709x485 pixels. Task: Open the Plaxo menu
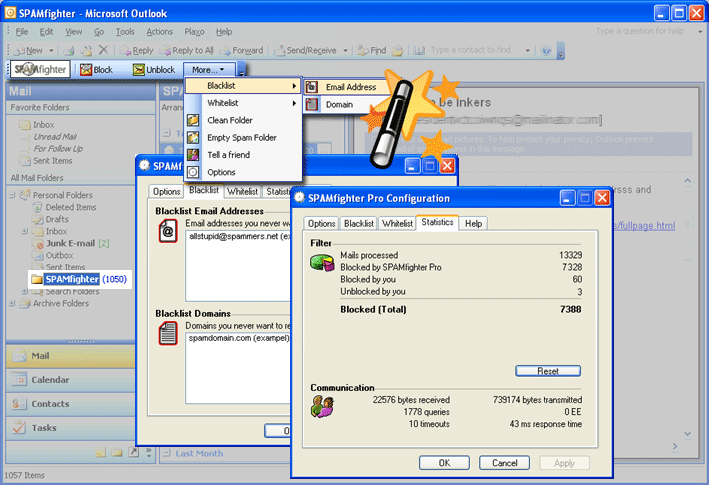(x=194, y=32)
